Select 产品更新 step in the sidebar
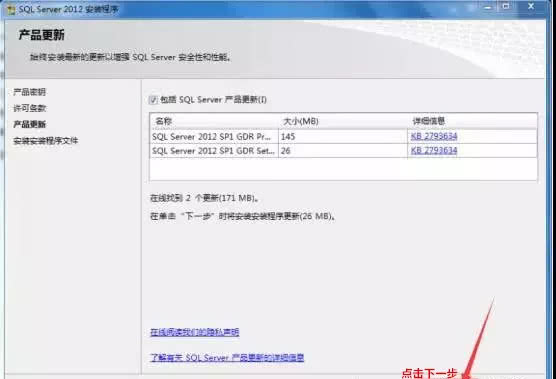Image resolution: width=556 pixels, height=379 pixels. (29, 124)
